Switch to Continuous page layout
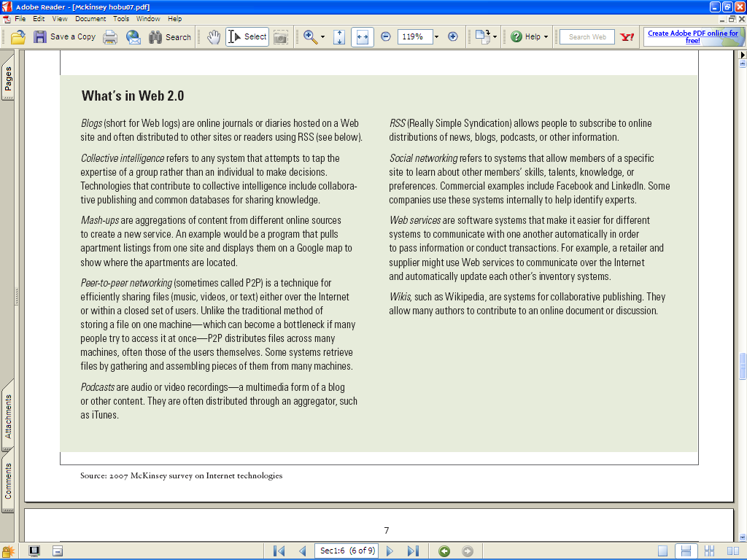 point(684,551)
